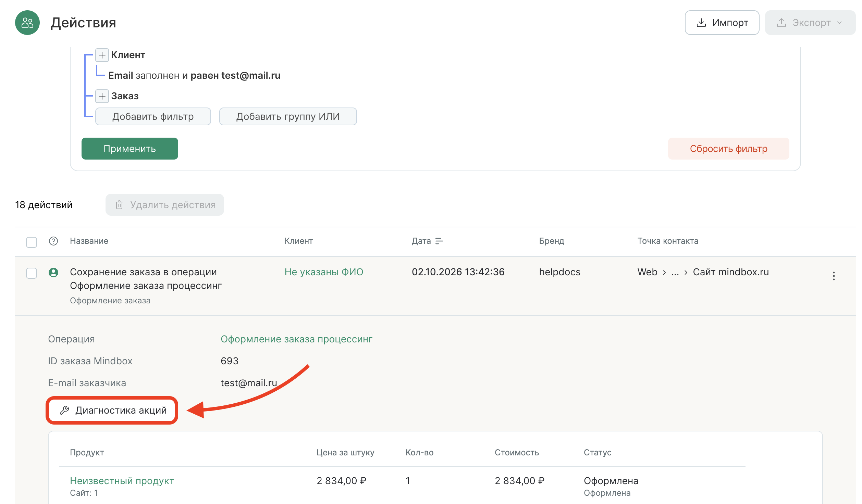Click the Точка контакта column header
The image size is (862, 504).
click(x=668, y=241)
